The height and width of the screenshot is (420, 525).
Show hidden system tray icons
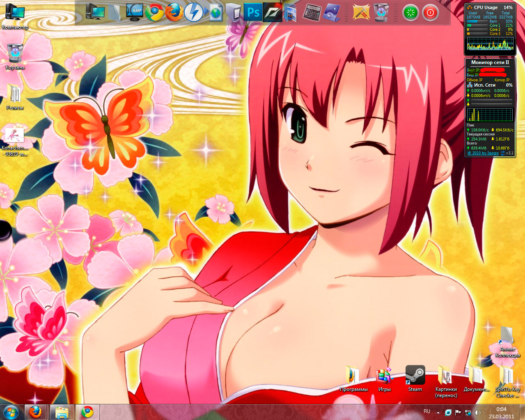pyautogui.click(x=438, y=412)
